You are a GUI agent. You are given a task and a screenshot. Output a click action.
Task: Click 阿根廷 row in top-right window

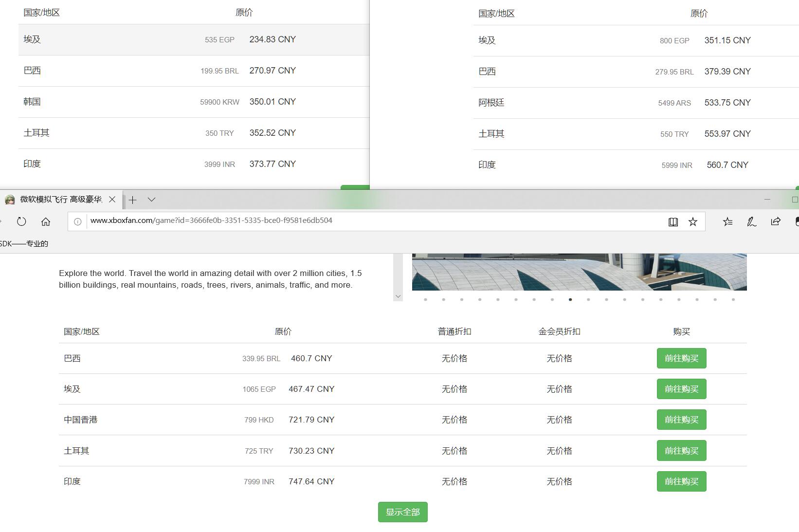click(x=636, y=103)
